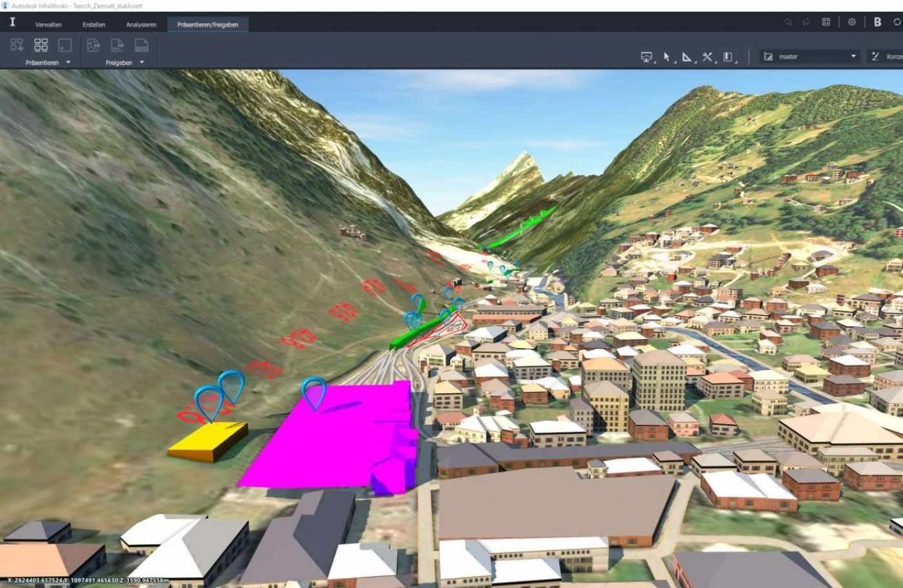This screenshot has width=903, height=588.
Task: Open the InfraWorks home icon
Action: [12, 23]
